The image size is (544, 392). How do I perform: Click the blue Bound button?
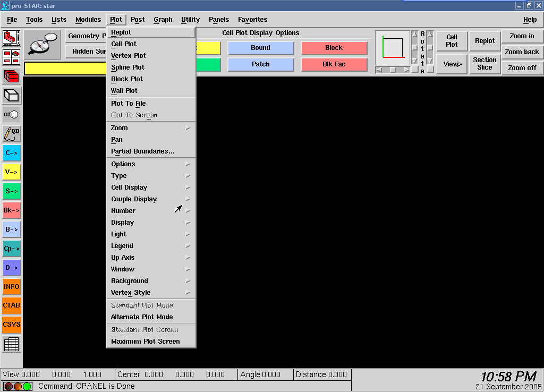click(x=260, y=48)
